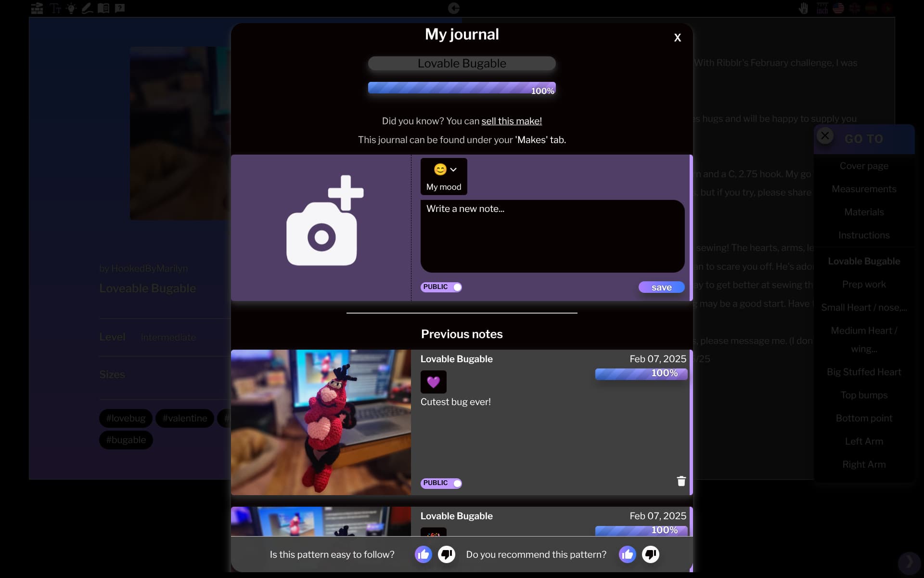Jump to Bottom point section
Screen dimensions: 924x578
pyautogui.click(x=864, y=418)
